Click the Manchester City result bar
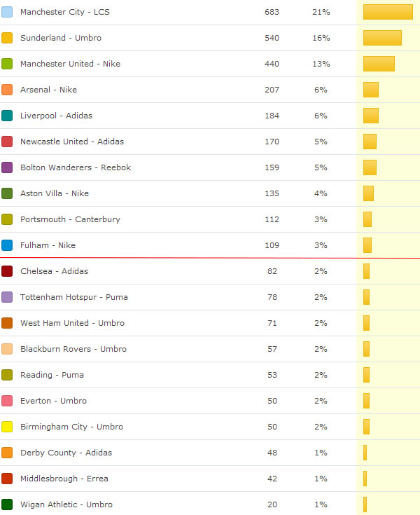The height and width of the screenshot is (515, 420). coord(388,12)
